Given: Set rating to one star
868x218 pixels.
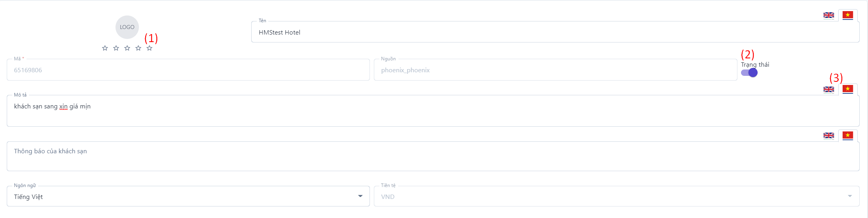Looking at the screenshot, I should click(x=105, y=48).
